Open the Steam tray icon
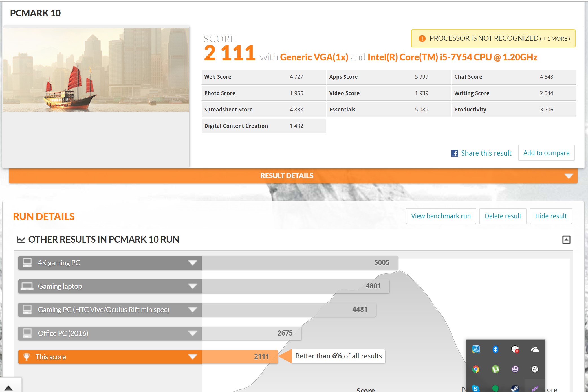Viewport: 588px width, 392px height. [515, 388]
